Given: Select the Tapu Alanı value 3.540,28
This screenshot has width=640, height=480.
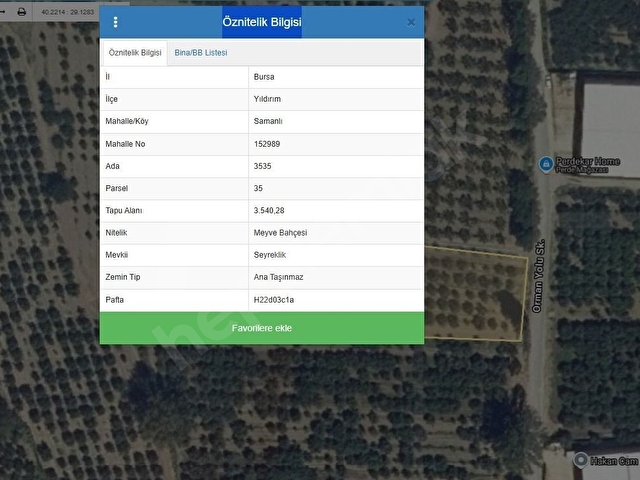Looking at the screenshot, I should coord(269,211).
